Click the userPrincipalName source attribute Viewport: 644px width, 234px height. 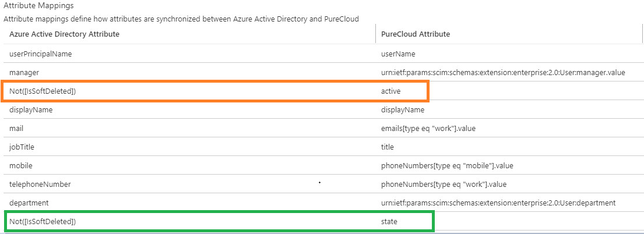[x=41, y=54]
